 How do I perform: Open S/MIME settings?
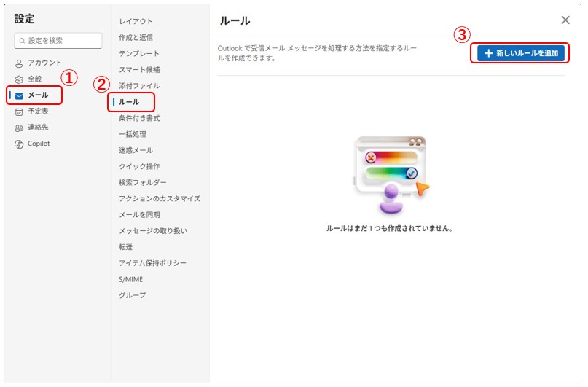(x=133, y=279)
